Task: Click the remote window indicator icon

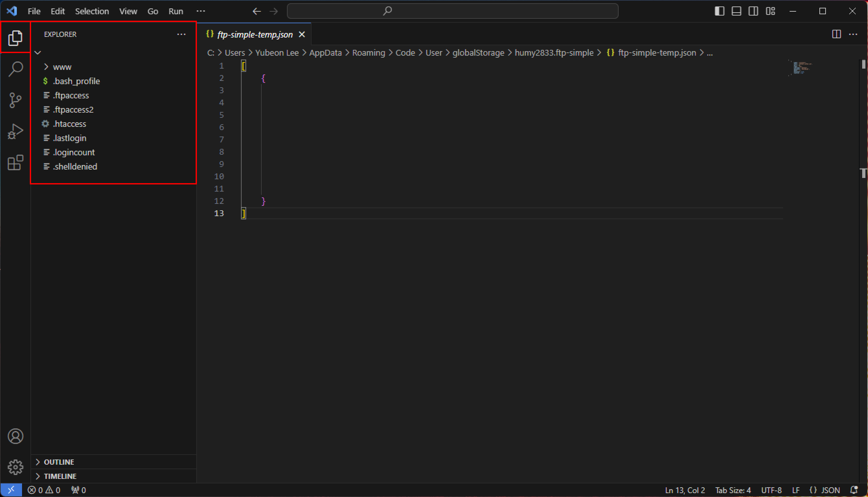Action: [x=11, y=490]
